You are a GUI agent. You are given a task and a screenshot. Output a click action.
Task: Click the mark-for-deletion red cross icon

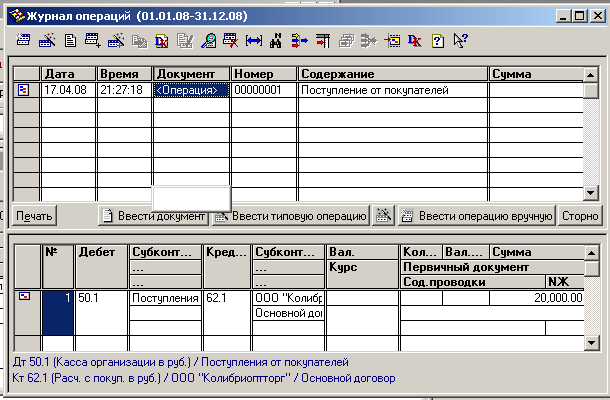coord(231,40)
